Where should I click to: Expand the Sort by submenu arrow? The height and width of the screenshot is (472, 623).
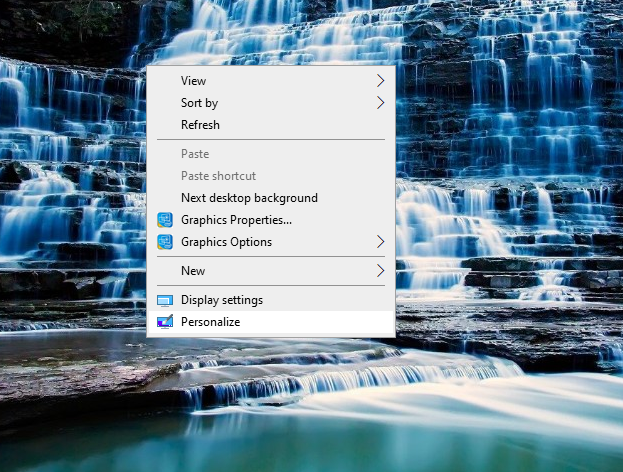(380, 103)
